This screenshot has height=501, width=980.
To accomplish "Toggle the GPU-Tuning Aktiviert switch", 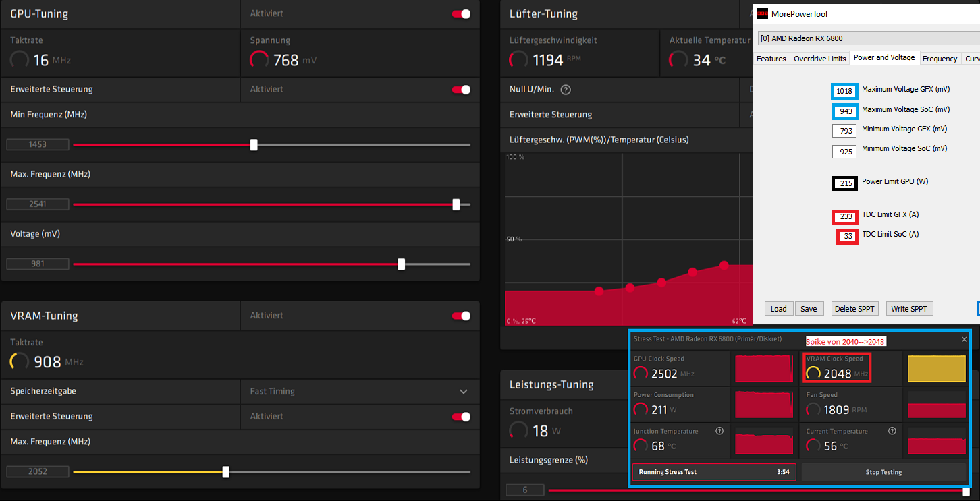I will tap(462, 14).
